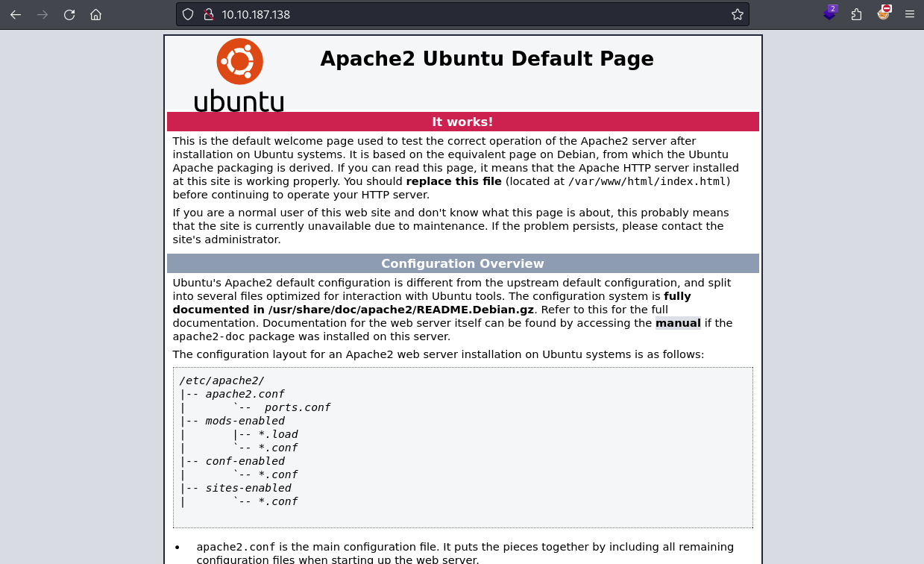Open the fox extension with red badge
The height and width of the screenshot is (564, 924).
click(884, 13)
